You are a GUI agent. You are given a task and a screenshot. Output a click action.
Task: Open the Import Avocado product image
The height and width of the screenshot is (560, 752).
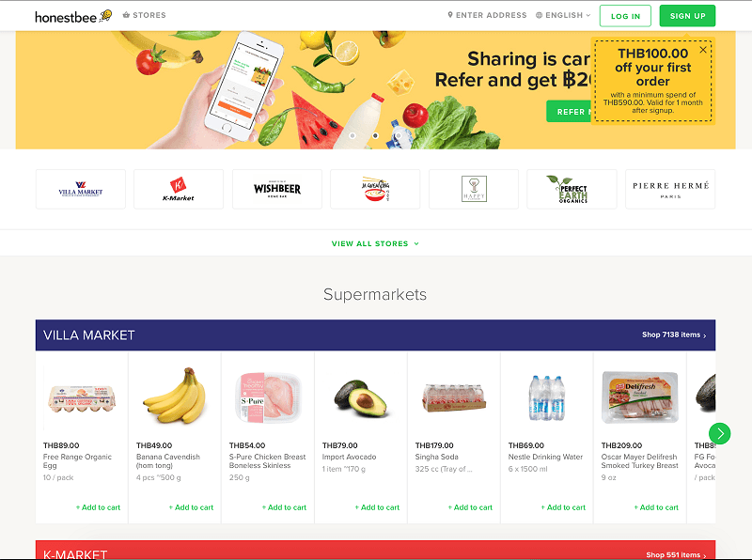click(361, 398)
